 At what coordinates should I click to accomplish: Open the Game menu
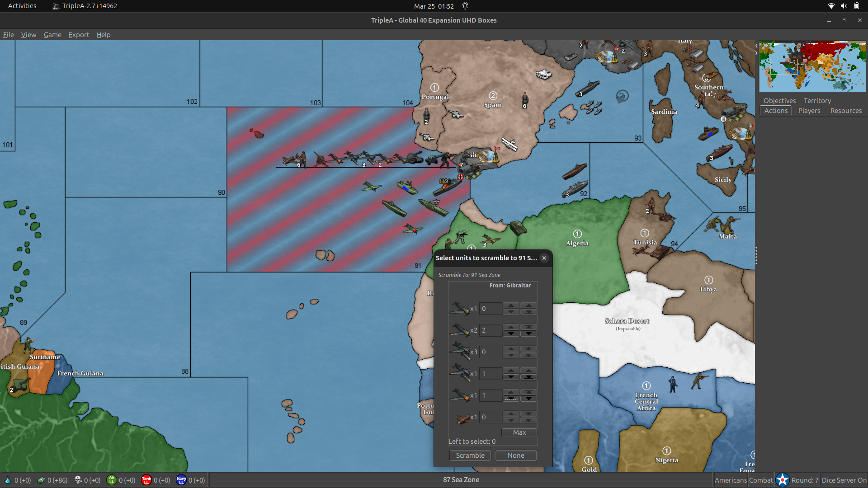[x=52, y=35]
